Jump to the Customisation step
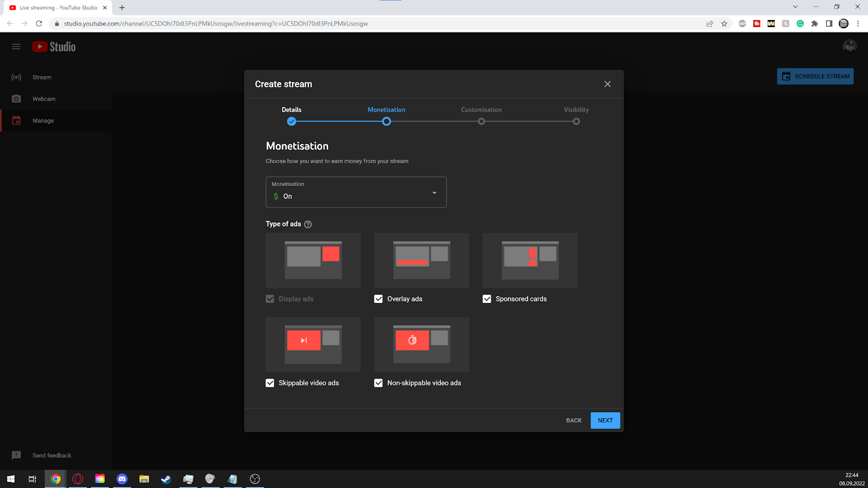 (x=481, y=115)
